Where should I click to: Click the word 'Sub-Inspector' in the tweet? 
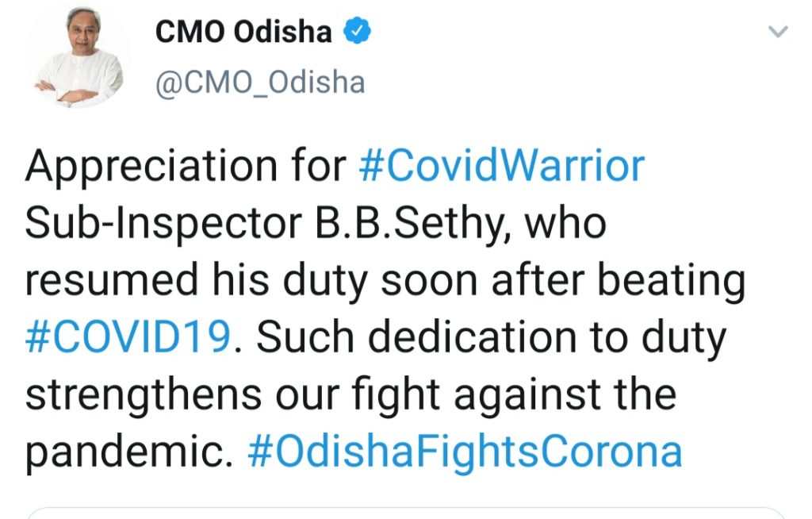click(x=163, y=225)
